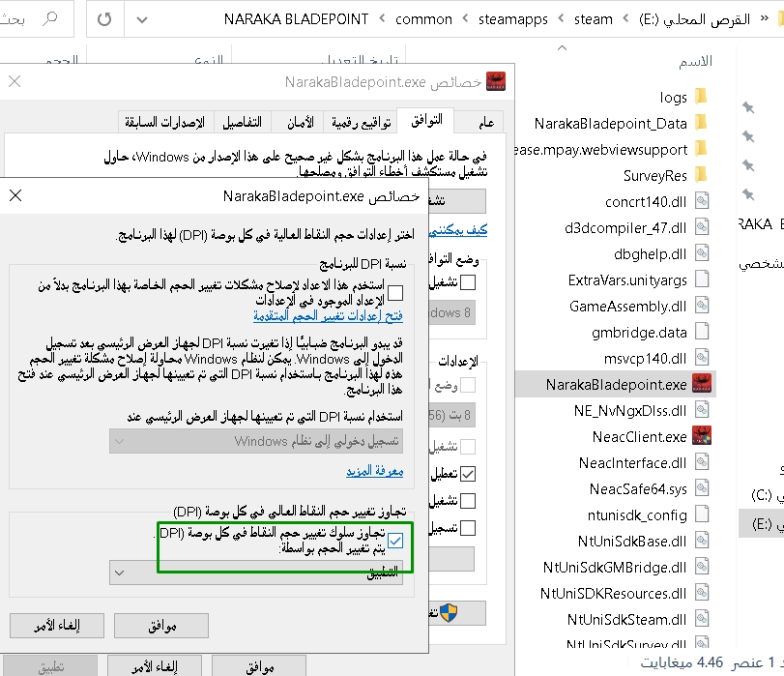This screenshot has height=676, width=784.
Task: Click the d3dcompiler_47.dll file icon
Action: pyautogui.click(x=702, y=226)
